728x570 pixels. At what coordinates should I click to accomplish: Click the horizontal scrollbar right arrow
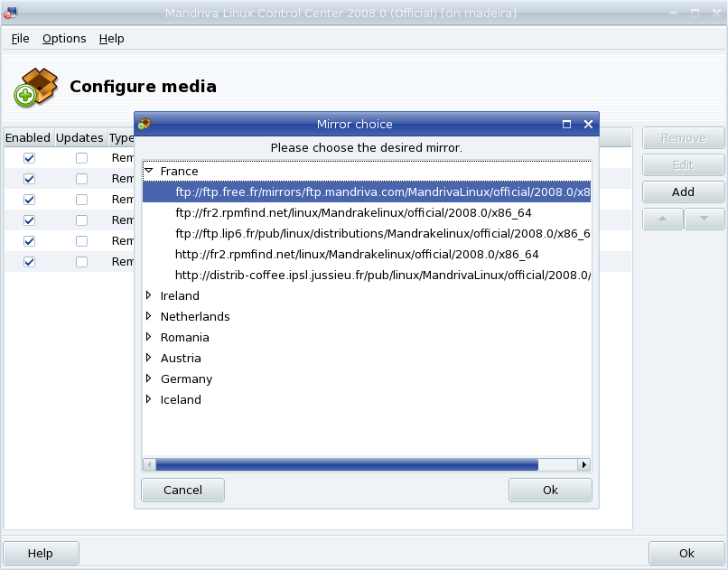tap(584, 464)
